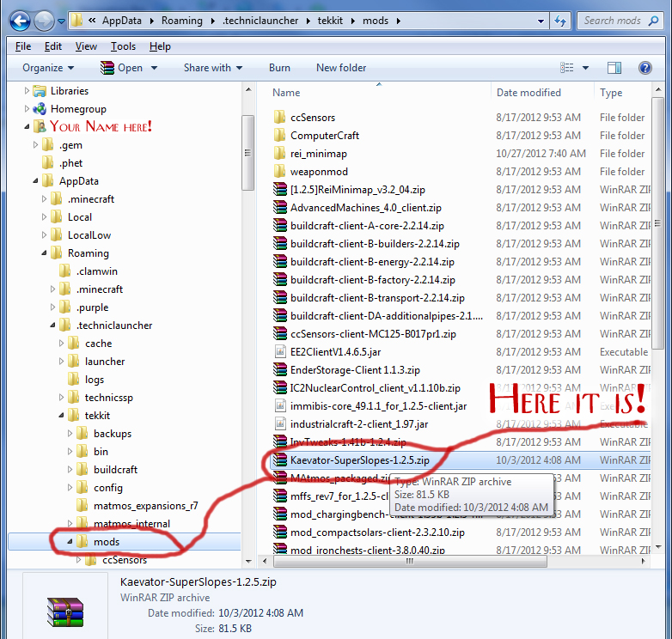The width and height of the screenshot is (672, 639).
Task: Select the matmos_expansions_r7 folder in tree
Action: (146, 506)
